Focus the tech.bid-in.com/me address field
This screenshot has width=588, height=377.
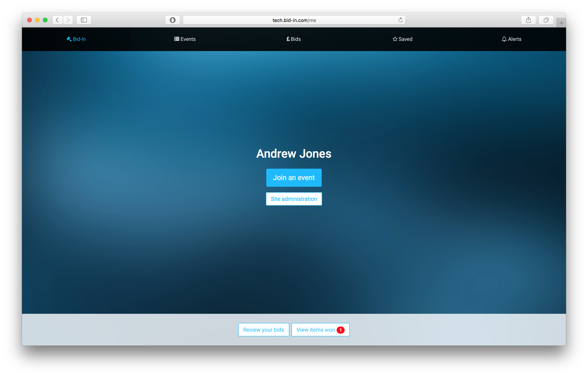(x=294, y=20)
